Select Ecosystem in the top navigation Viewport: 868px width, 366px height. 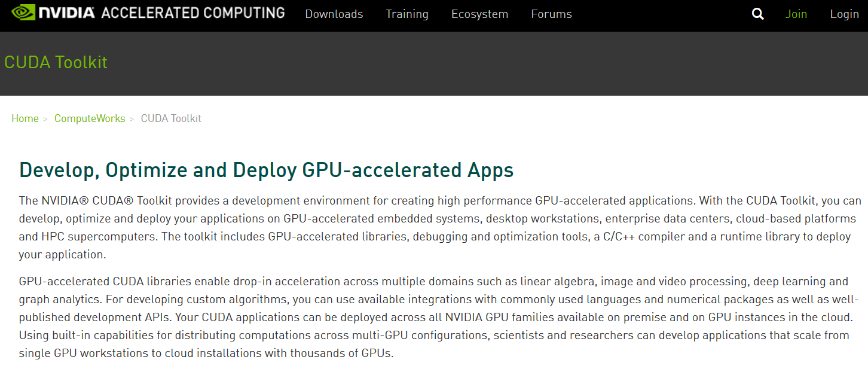pos(479,14)
